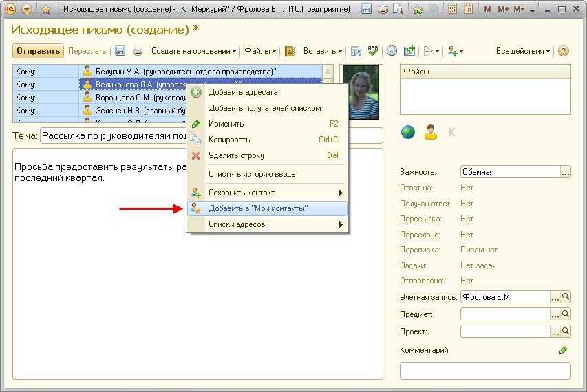
Task: Click the printer icon next to Переслать
Action: click(x=138, y=51)
